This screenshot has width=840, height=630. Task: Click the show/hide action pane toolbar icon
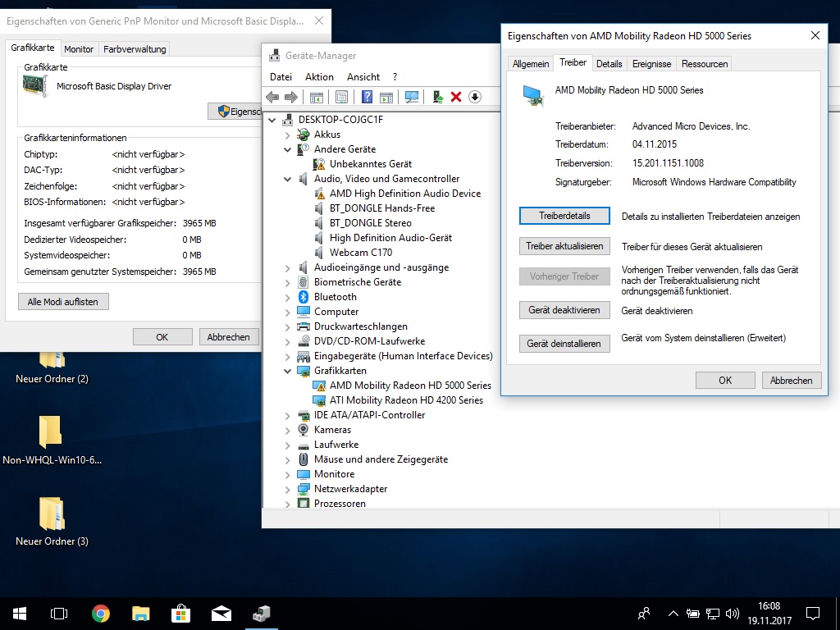[386, 97]
